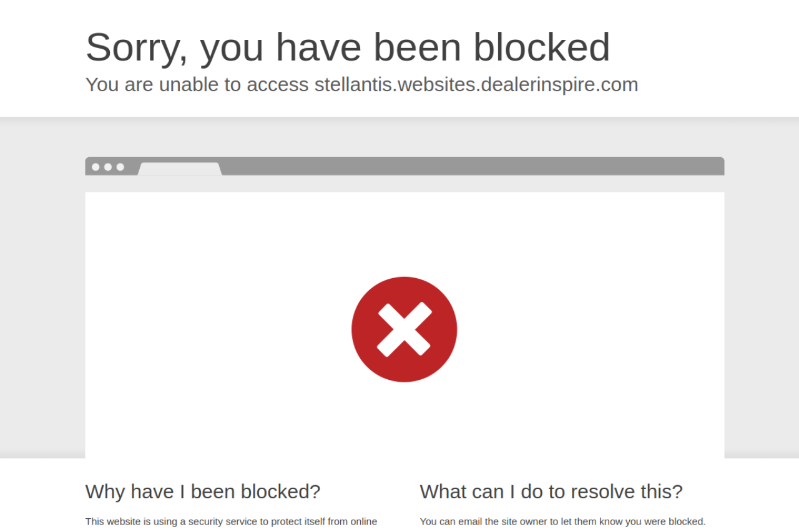799x532 pixels.
Task: Click the "Why have I been blocked?" heading
Action: 202,491
